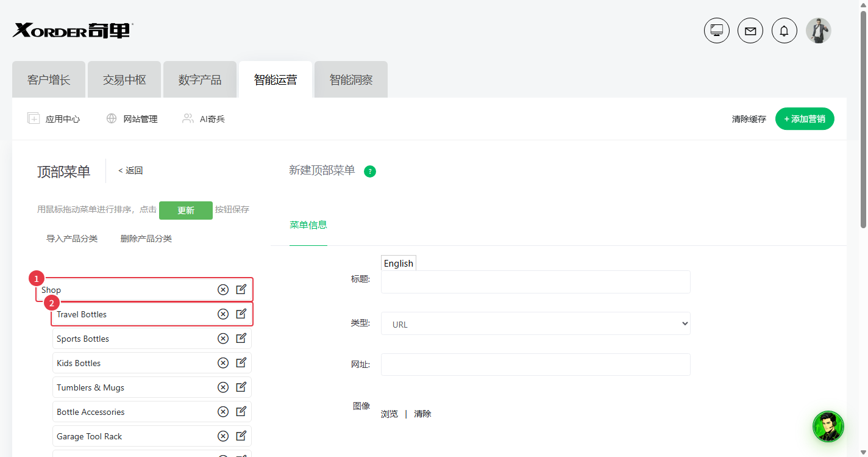
Task: Go back using 返回 link
Action: pyautogui.click(x=130, y=171)
